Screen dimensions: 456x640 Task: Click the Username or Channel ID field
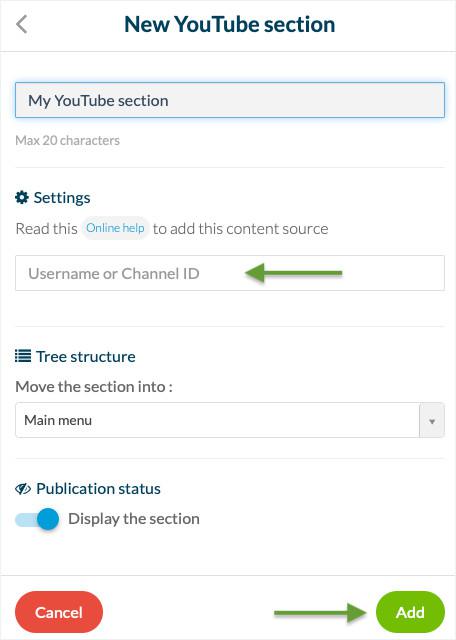230,273
